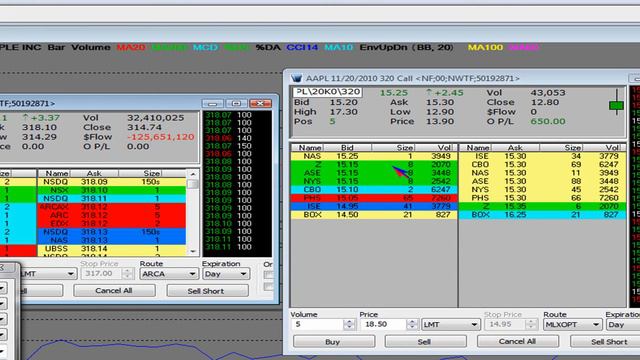
Task: Click the AAPL option window title bar icon
Action: (x=296, y=78)
